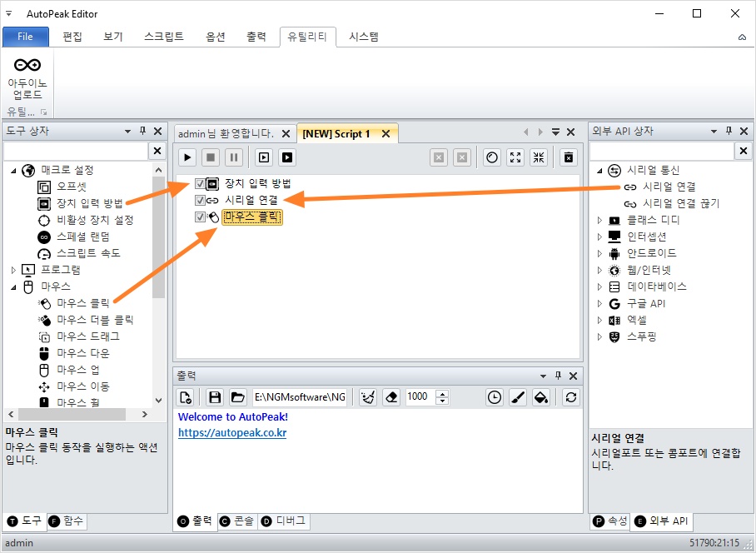Screen dimensions: 756x553
Task: Expand the 데이타베이스 tree node
Action: pos(599,286)
